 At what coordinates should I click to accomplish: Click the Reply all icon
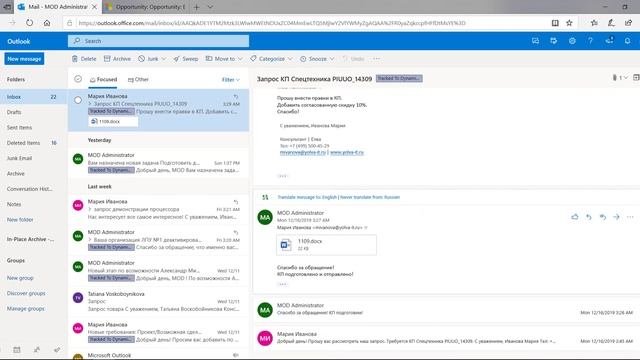click(x=602, y=217)
